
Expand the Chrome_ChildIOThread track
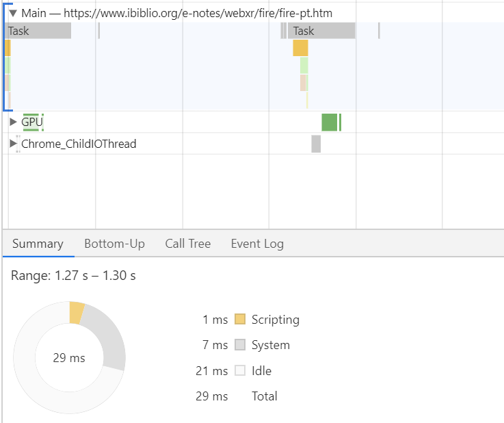point(13,144)
